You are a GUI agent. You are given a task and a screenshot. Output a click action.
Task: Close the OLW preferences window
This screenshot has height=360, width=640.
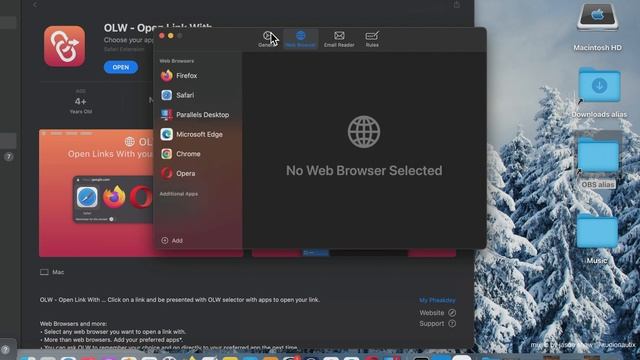pos(162,36)
